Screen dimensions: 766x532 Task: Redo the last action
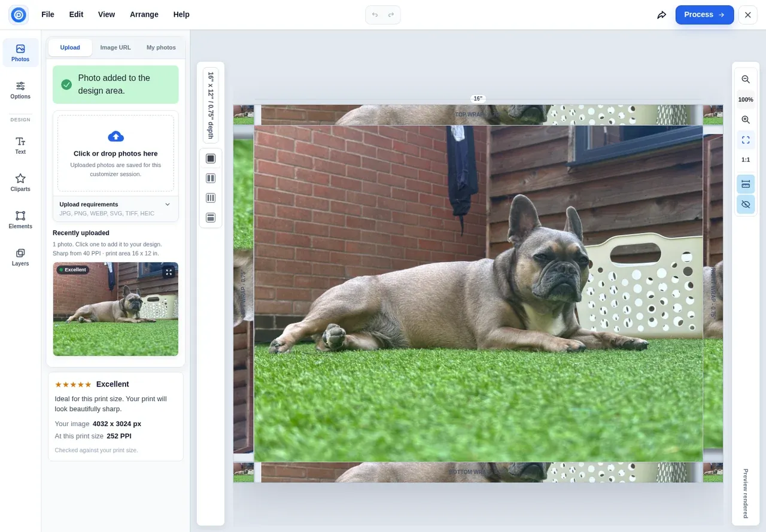click(x=391, y=15)
